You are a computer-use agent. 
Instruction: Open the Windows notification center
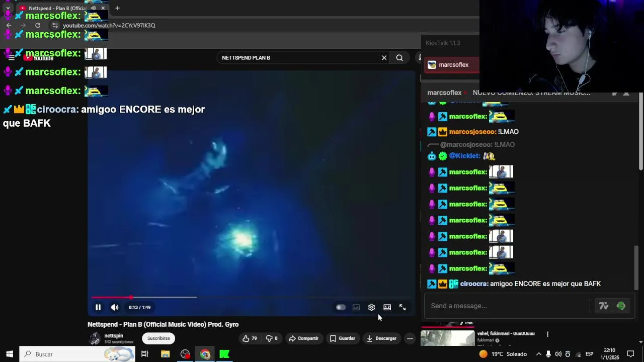[x=631, y=354]
